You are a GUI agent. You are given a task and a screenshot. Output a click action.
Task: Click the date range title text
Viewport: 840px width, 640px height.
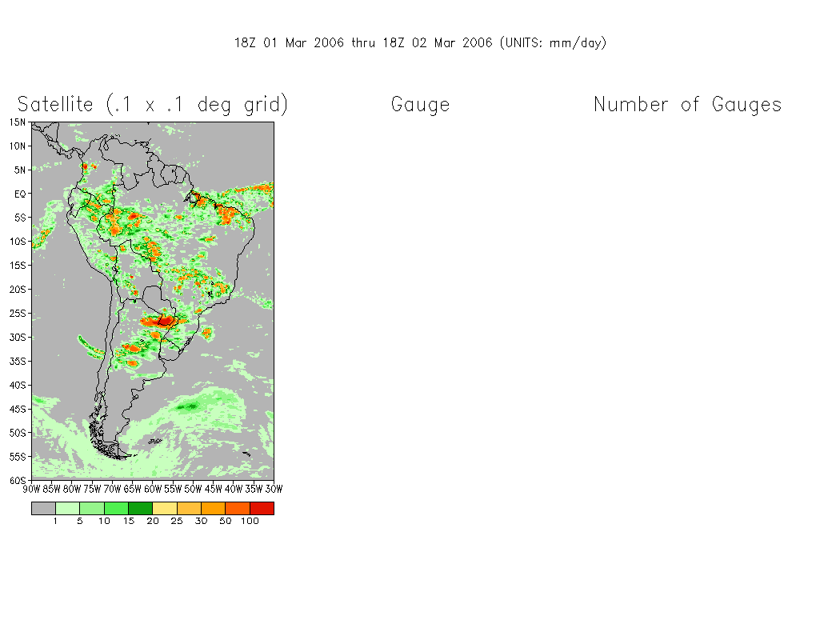[x=421, y=43]
